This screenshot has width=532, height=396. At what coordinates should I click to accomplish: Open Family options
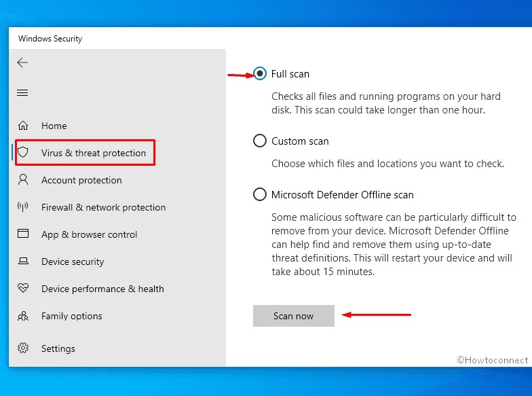click(x=72, y=316)
